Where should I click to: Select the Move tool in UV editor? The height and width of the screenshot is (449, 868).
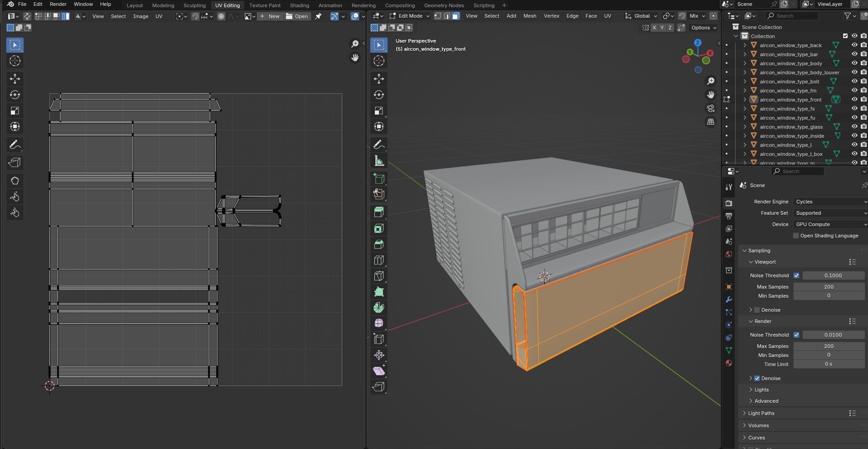click(15, 79)
